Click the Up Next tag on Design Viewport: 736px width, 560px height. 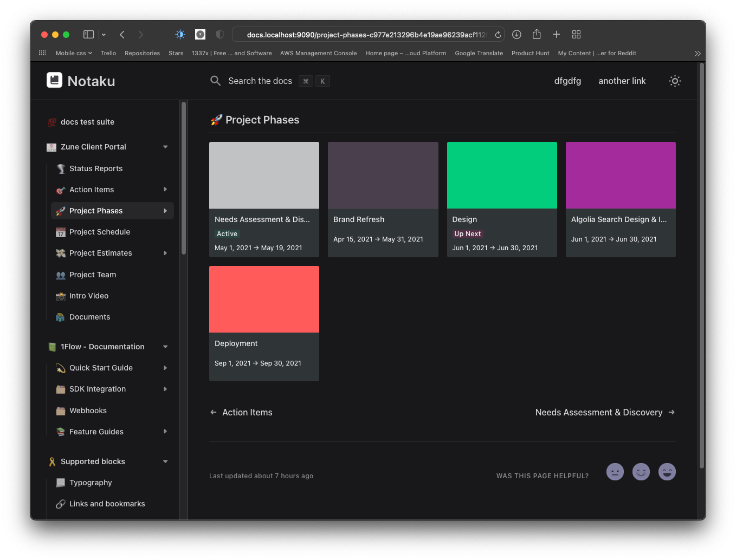pos(467,234)
